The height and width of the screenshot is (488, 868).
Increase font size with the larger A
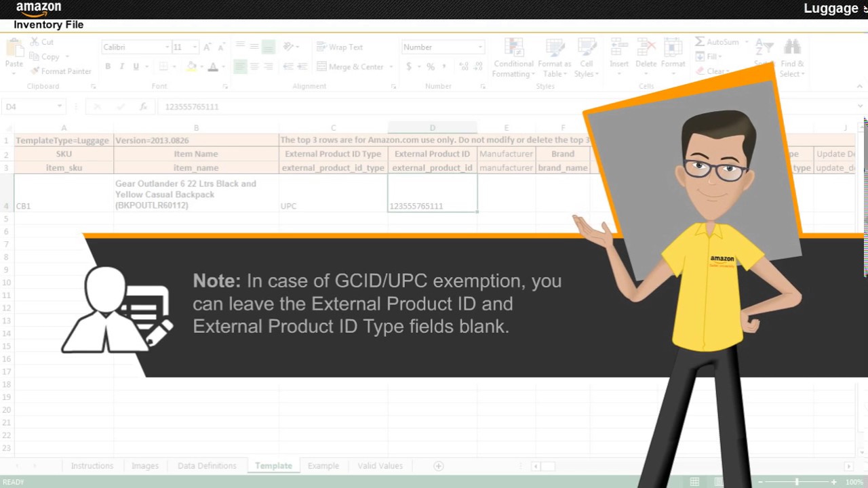click(208, 47)
